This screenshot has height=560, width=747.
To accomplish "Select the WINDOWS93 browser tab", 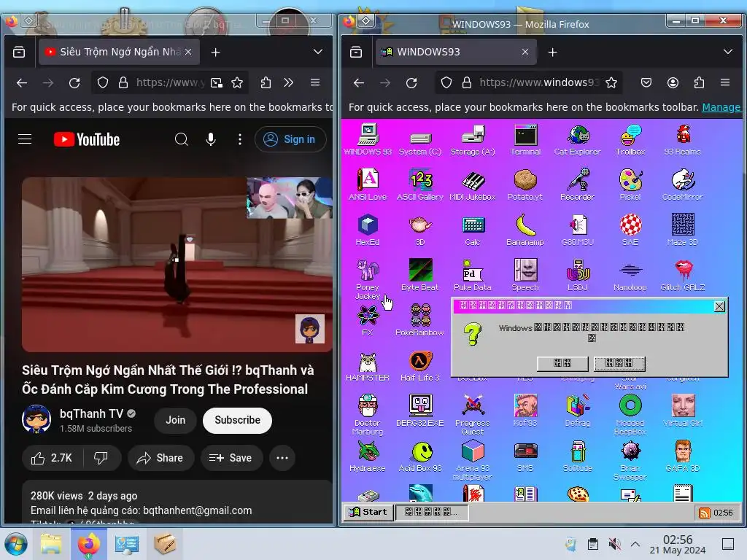I will pos(456,52).
